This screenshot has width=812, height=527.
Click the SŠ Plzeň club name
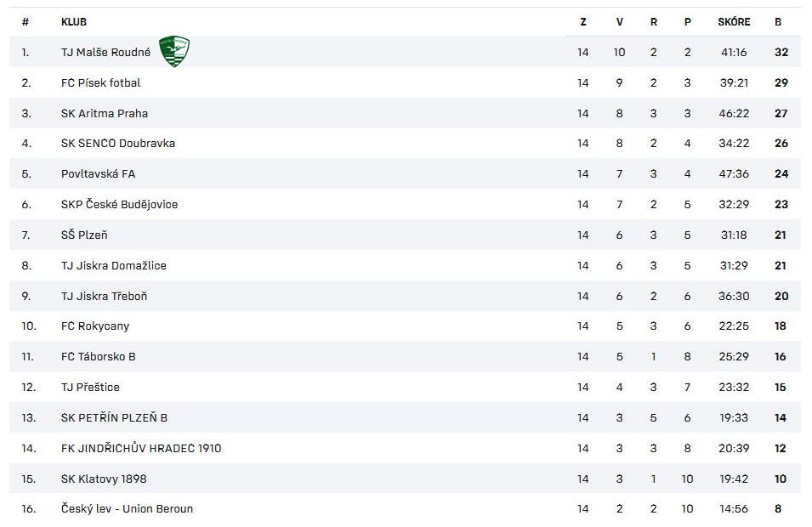tap(84, 235)
